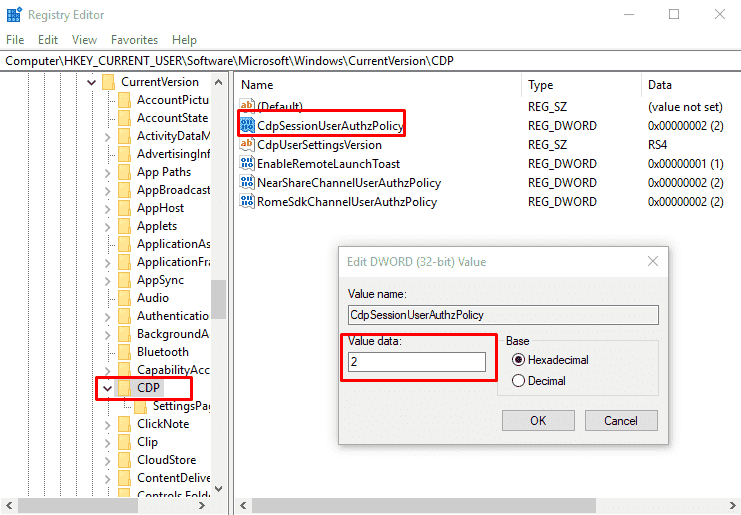Click the Audio folder icon
The width and height of the screenshot is (741, 515).
pyautogui.click(x=125, y=298)
